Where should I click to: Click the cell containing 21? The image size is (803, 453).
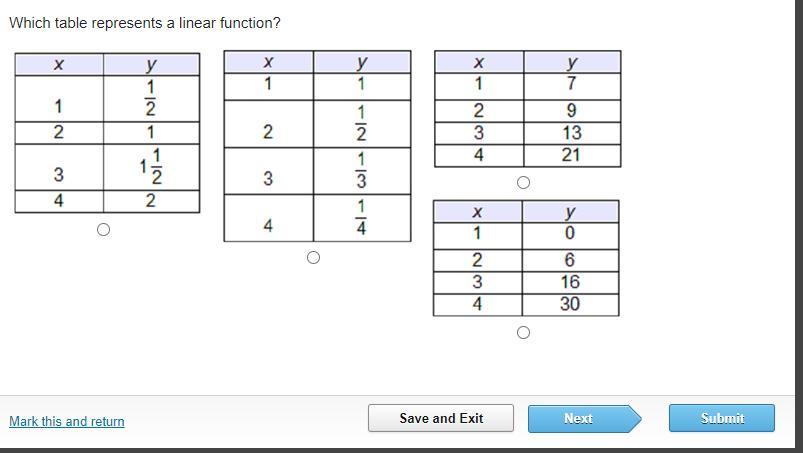pos(571,155)
